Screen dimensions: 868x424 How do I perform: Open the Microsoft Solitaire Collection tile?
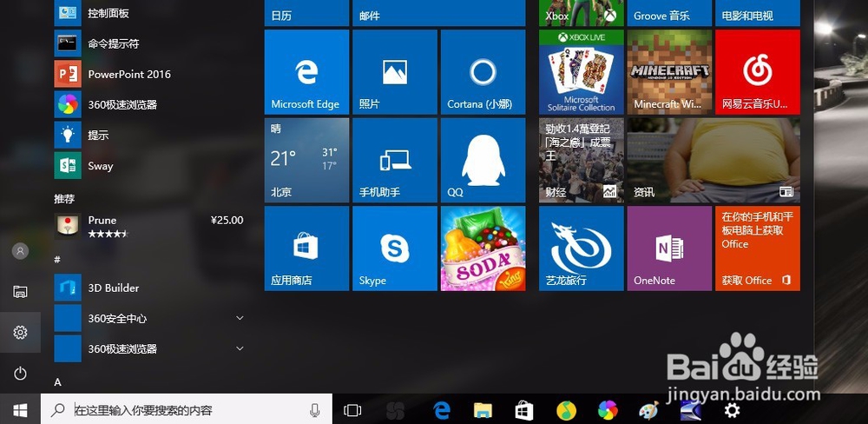(x=582, y=72)
